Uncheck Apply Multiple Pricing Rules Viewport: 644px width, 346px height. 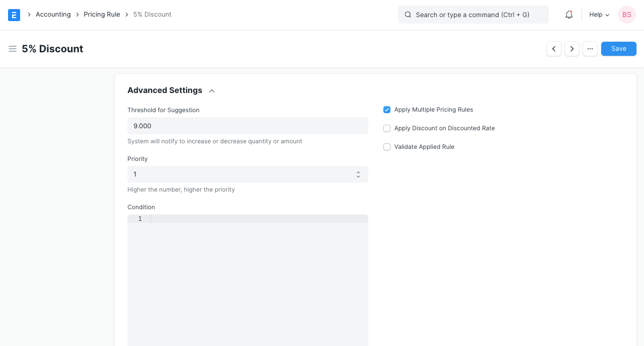pyautogui.click(x=387, y=110)
